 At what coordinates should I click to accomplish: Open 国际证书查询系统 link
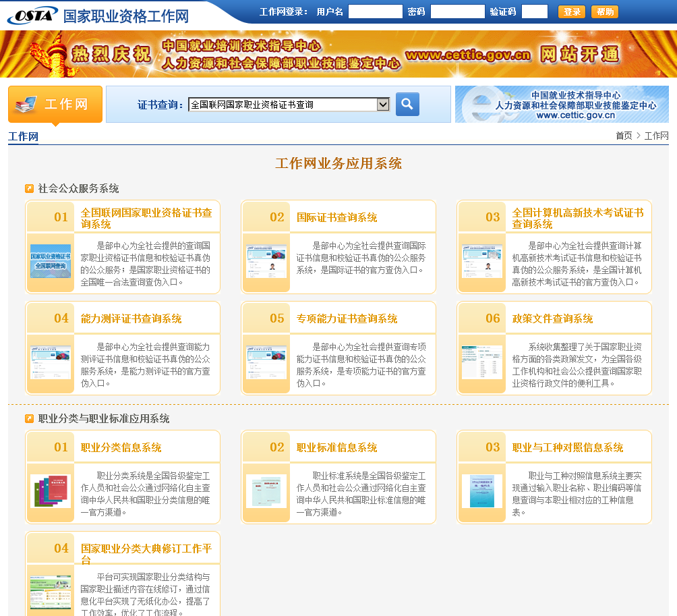(x=336, y=217)
